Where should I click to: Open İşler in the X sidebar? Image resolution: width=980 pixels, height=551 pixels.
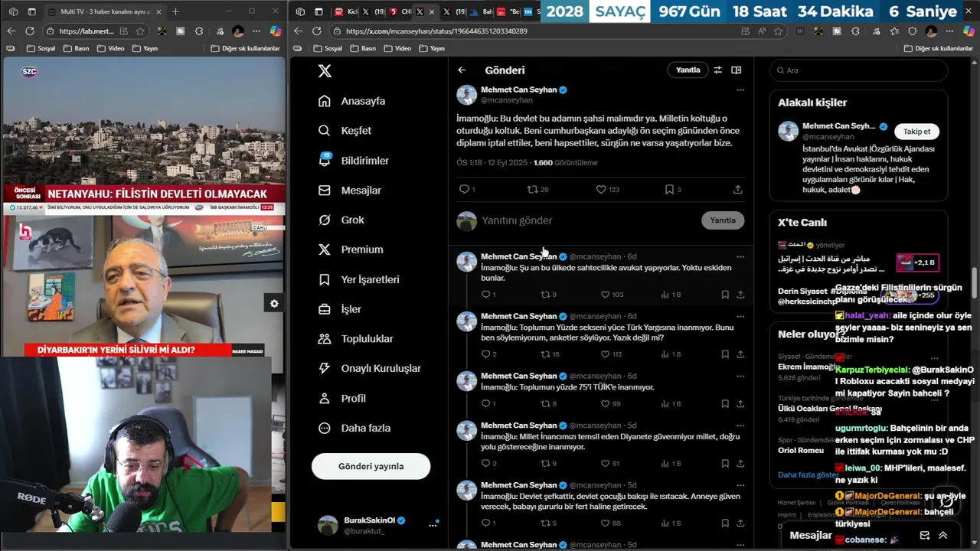[339, 309]
